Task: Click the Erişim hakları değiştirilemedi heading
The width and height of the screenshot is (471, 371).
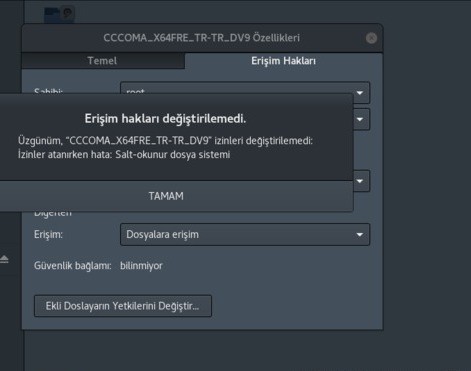Action: point(165,119)
